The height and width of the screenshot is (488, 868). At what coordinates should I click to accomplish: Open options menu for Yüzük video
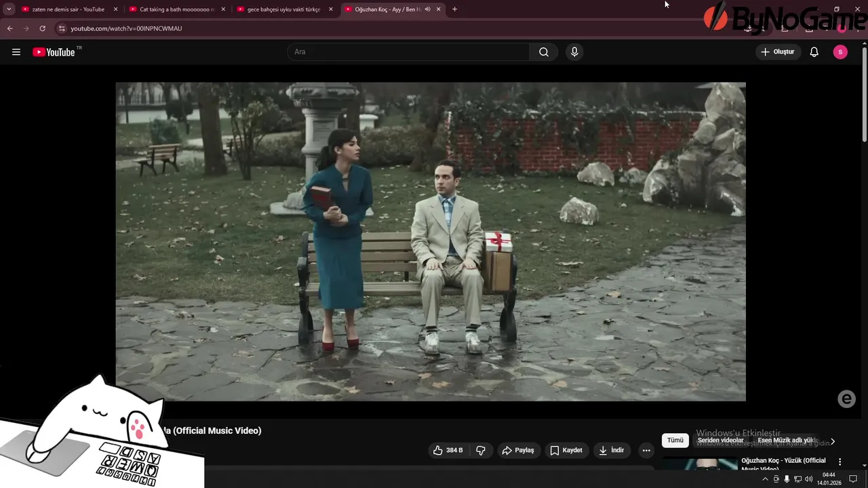point(840,462)
